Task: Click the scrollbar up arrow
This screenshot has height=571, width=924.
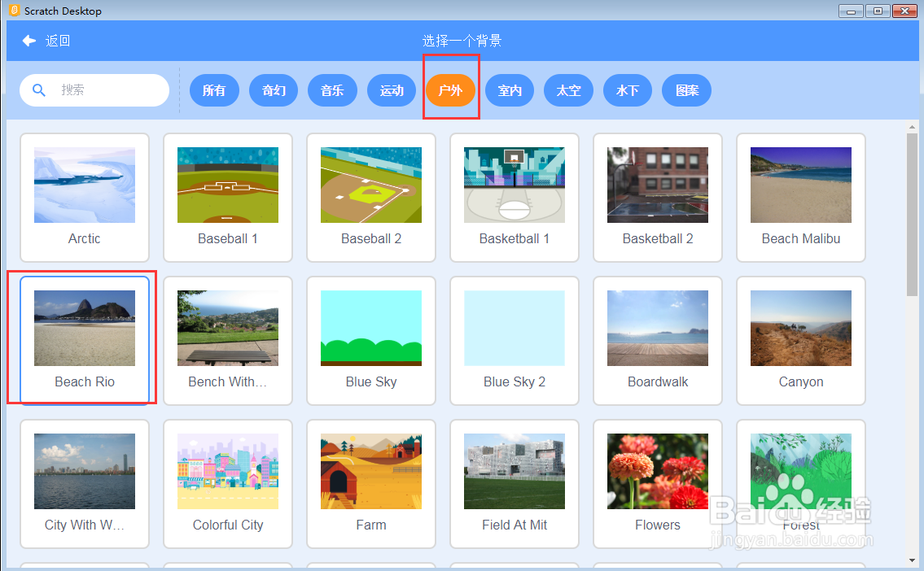Action: click(912, 127)
